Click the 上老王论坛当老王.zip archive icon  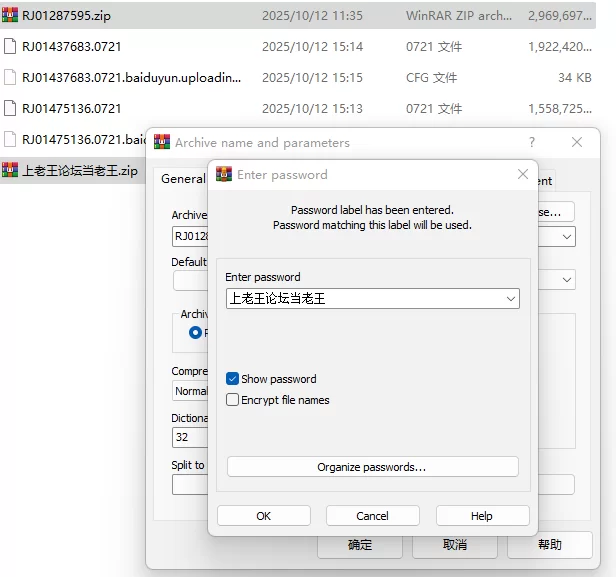10,171
